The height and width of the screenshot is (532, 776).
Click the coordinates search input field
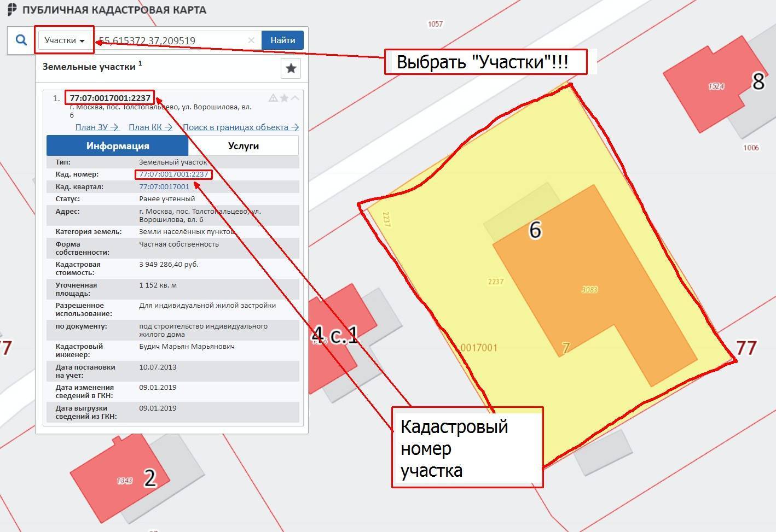tap(170, 40)
